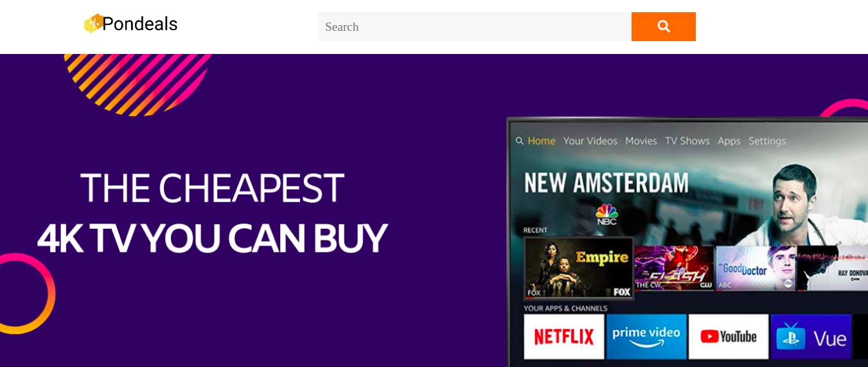The width and height of the screenshot is (868, 367).
Task: Open The Good Doctor thumbnail
Action: coord(756,268)
